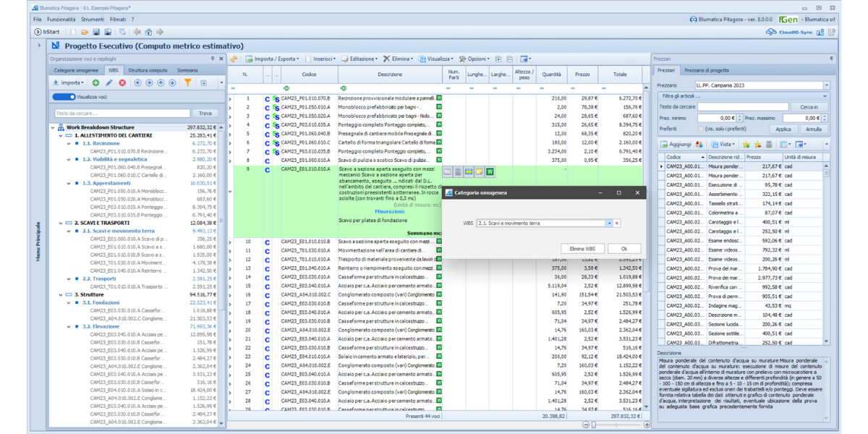This screenshot has height=434, width=868.
Task: Open the WBS dropdown in Categoria omogenea dialog
Action: point(609,224)
